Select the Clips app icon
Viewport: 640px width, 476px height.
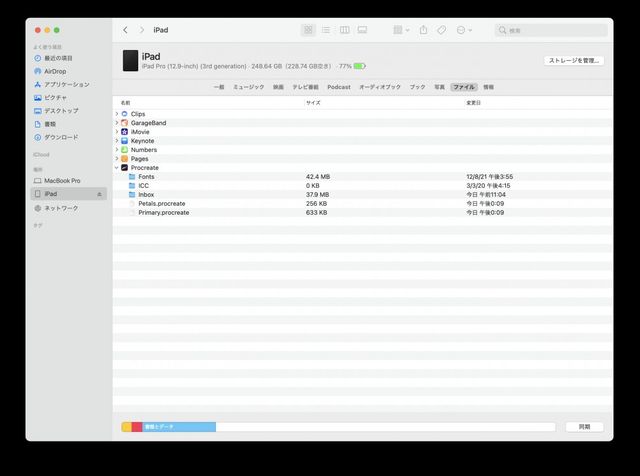pos(124,114)
